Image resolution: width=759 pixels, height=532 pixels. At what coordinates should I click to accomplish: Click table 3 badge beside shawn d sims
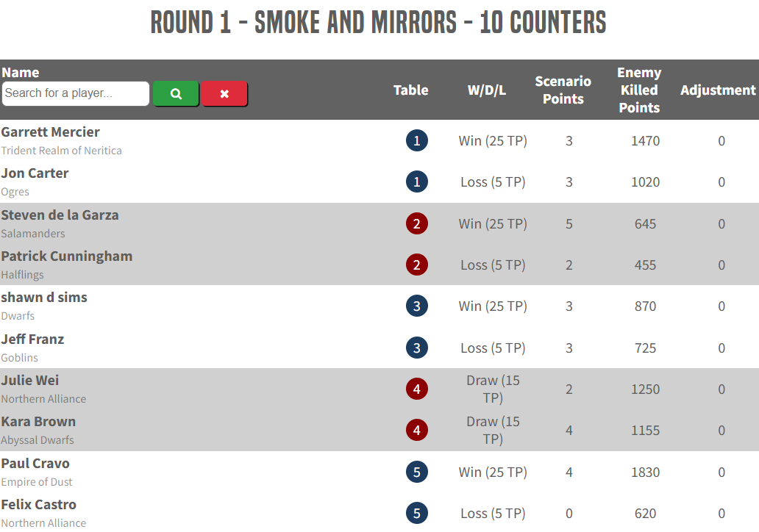[417, 306]
